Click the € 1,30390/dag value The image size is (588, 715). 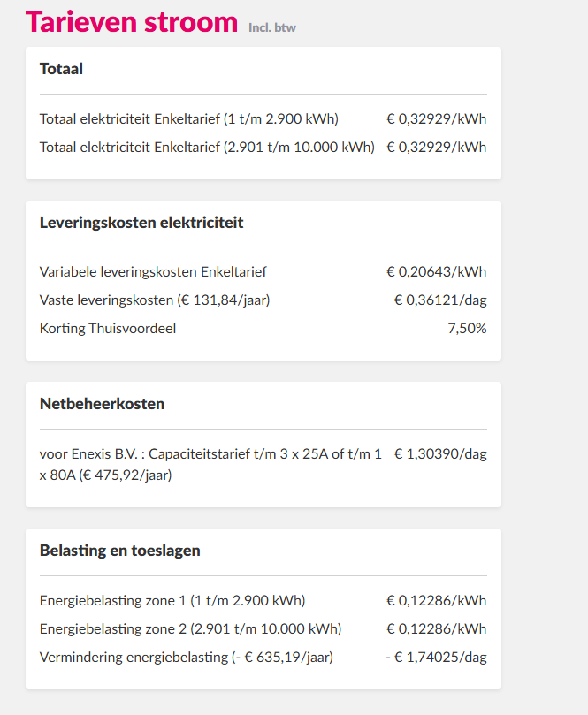[439, 454]
